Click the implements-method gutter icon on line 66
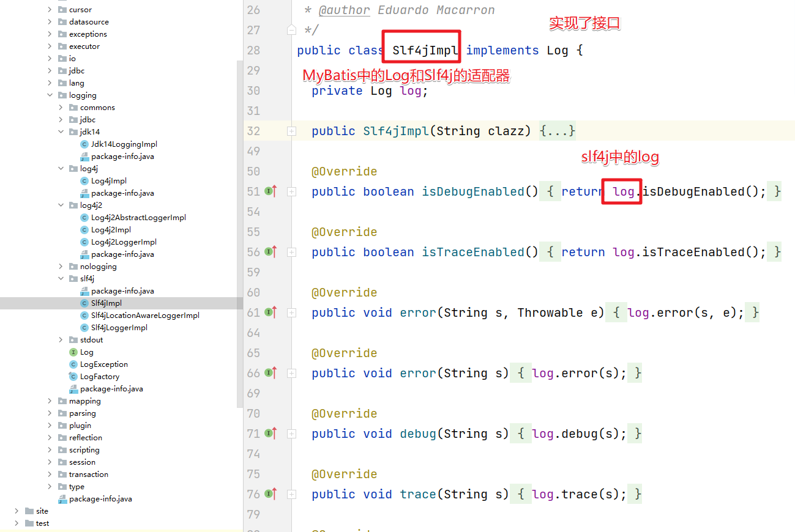795x532 pixels. [x=271, y=373]
